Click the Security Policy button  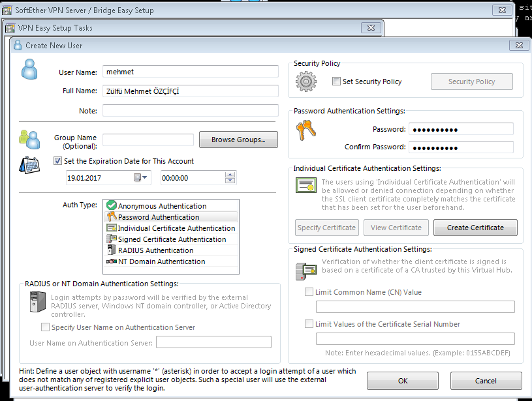point(471,82)
